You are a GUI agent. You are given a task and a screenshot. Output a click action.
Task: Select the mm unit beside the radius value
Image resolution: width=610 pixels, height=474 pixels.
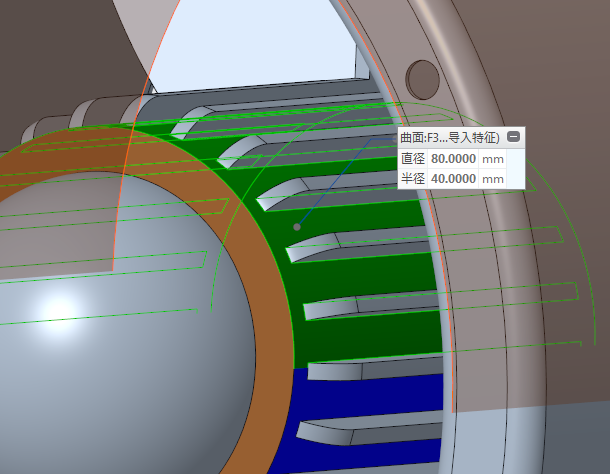point(493,178)
